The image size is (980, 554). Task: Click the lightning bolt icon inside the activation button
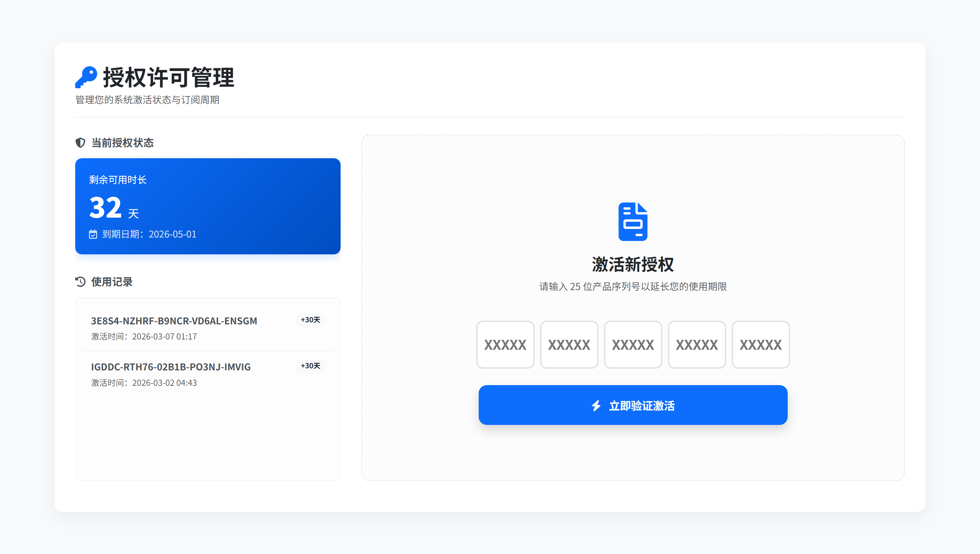click(x=596, y=406)
